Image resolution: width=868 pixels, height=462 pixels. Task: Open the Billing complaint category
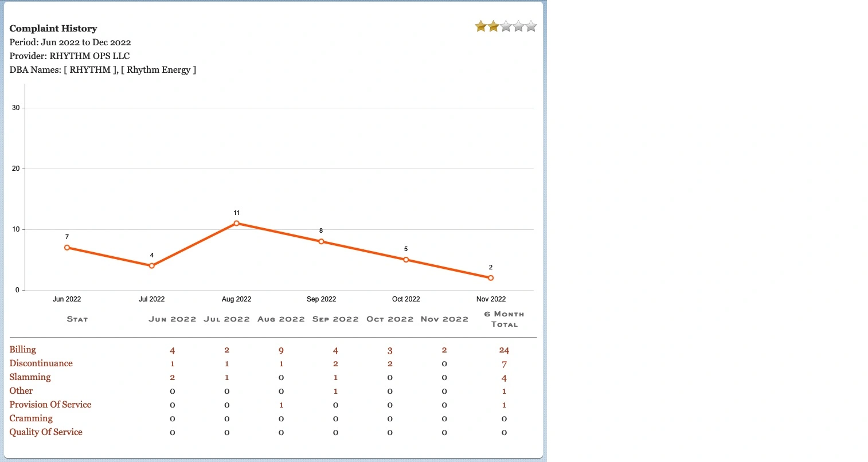pos(22,349)
